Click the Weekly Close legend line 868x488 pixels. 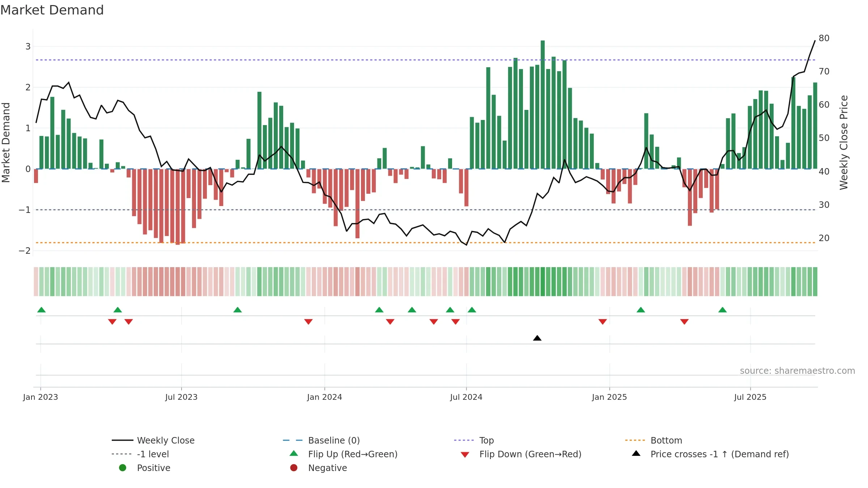pyautogui.click(x=123, y=440)
